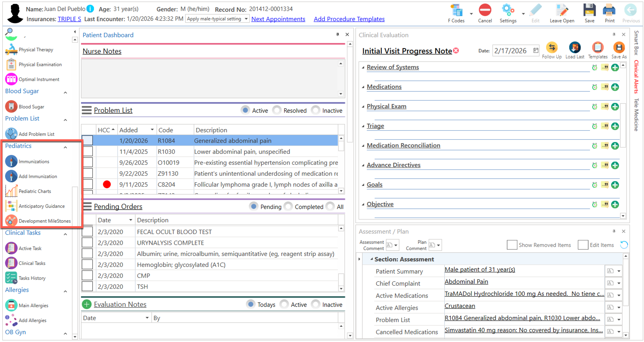Click the Next Appointments link
This screenshot has width=644, height=342.
tap(278, 19)
